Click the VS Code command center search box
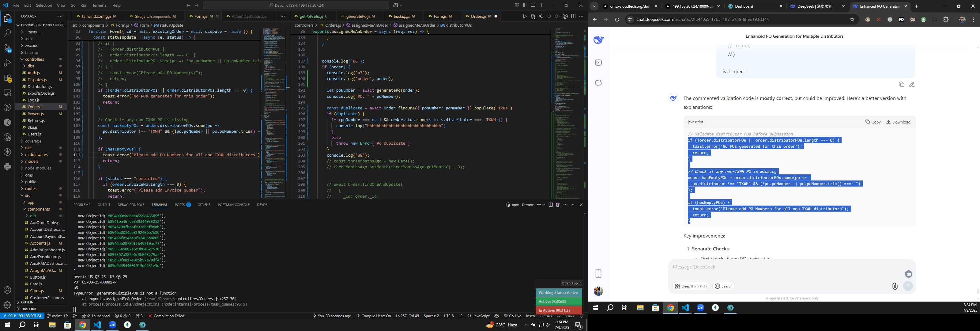 296,5
